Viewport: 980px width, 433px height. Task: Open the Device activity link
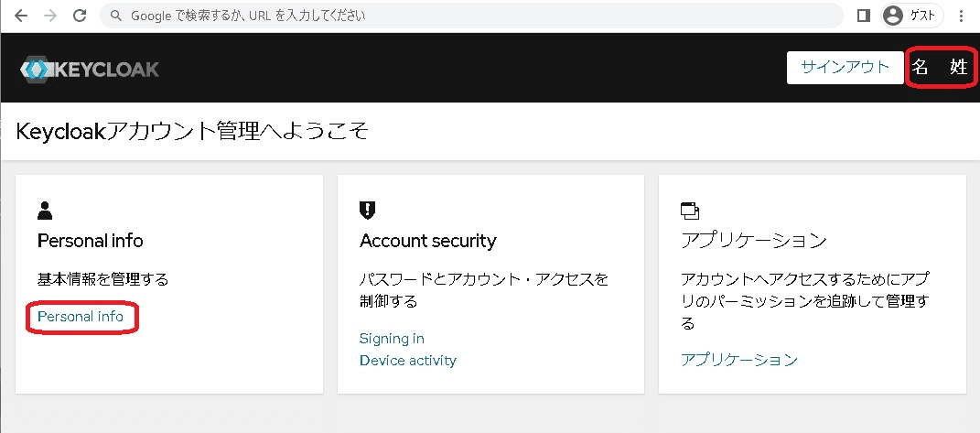(x=407, y=361)
